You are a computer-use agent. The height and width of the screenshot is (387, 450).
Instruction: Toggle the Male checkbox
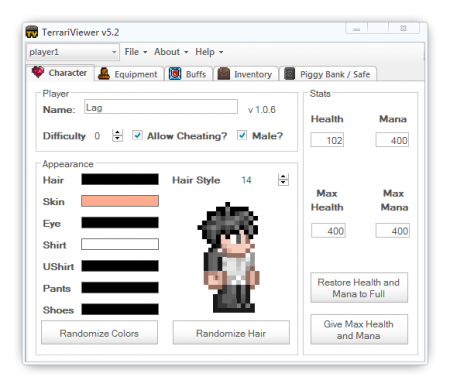tap(242, 135)
